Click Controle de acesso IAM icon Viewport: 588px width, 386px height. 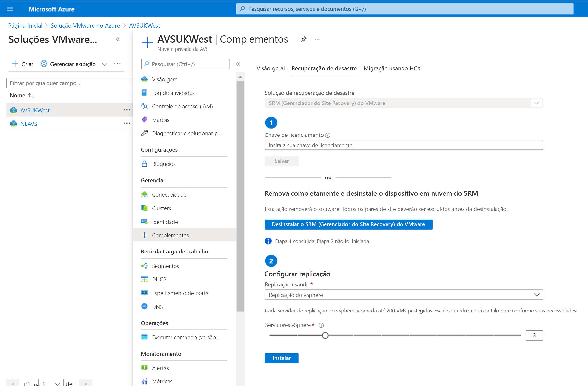point(145,106)
